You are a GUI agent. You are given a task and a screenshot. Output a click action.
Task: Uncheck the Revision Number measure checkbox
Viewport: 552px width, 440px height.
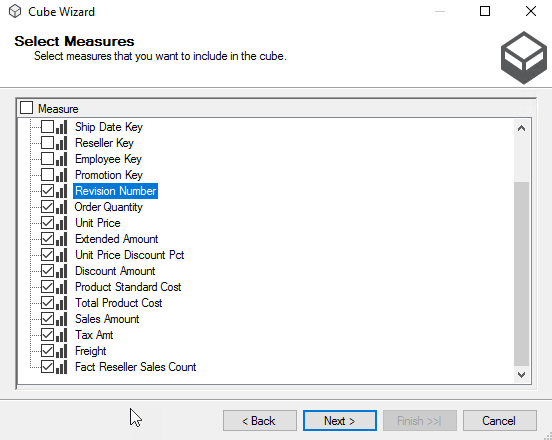[x=48, y=191]
